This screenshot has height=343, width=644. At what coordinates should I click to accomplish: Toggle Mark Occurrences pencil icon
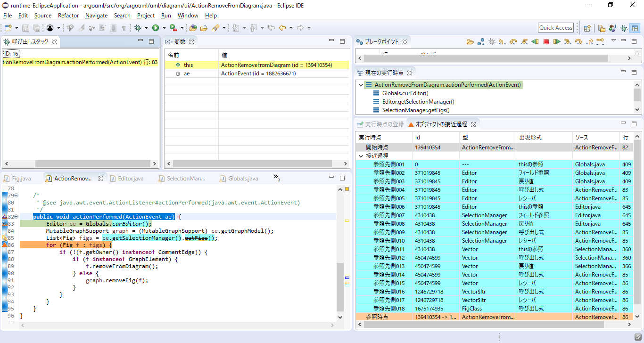coord(81,28)
